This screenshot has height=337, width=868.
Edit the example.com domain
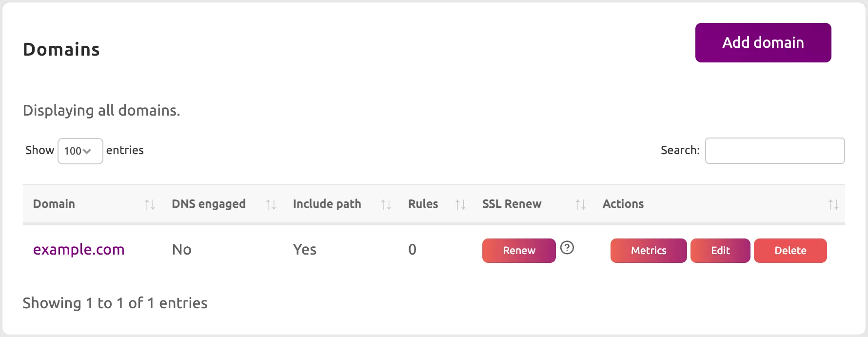(720, 251)
